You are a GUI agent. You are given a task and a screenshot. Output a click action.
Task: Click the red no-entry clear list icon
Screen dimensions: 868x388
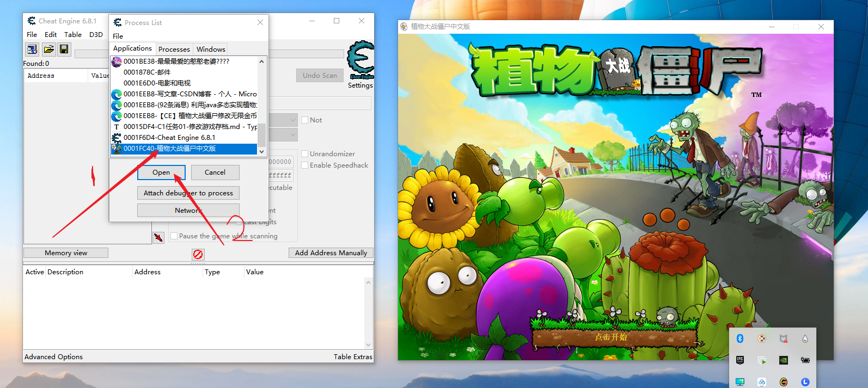pos(198,254)
